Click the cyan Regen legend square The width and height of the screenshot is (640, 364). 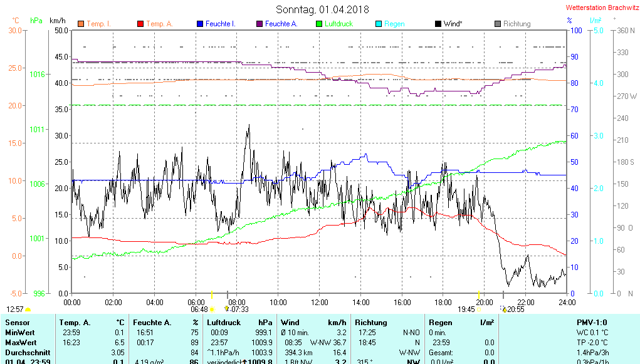click(x=378, y=24)
